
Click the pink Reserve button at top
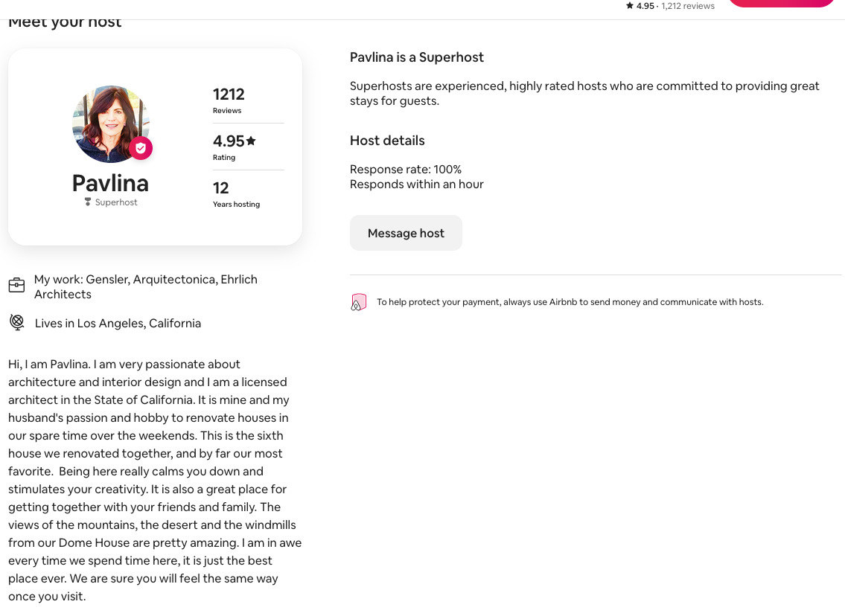(780, 3)
